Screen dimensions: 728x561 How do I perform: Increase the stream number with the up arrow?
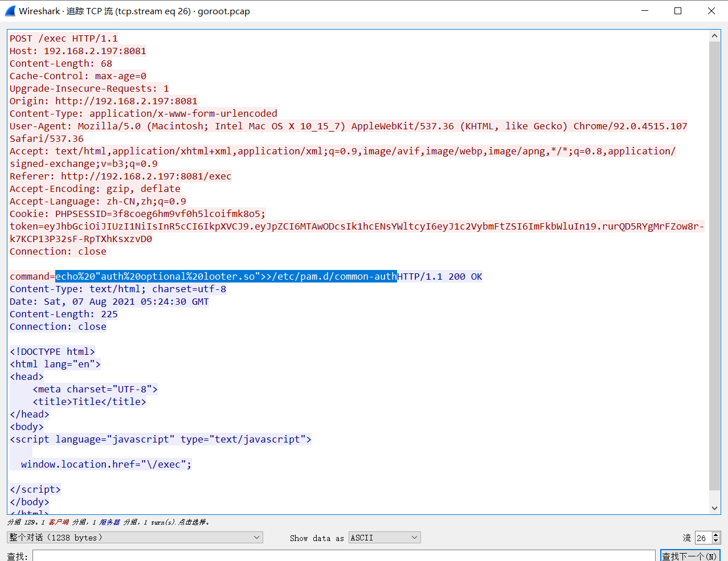coord(716,535)
